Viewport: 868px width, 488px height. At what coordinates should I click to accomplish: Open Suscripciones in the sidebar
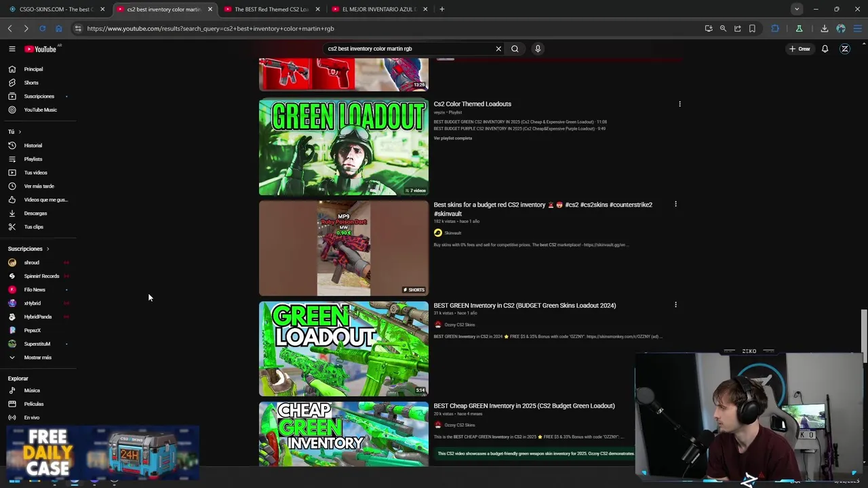[39, 96]
